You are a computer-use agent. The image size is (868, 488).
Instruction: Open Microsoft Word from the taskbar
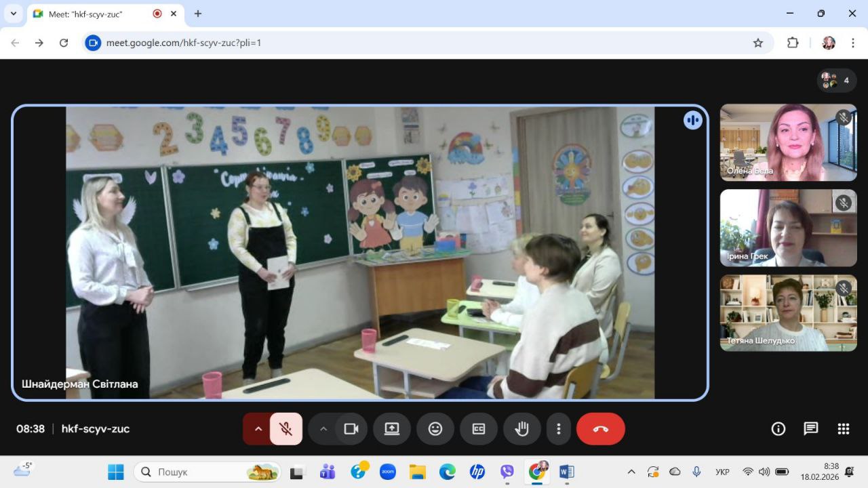(567, 471)
